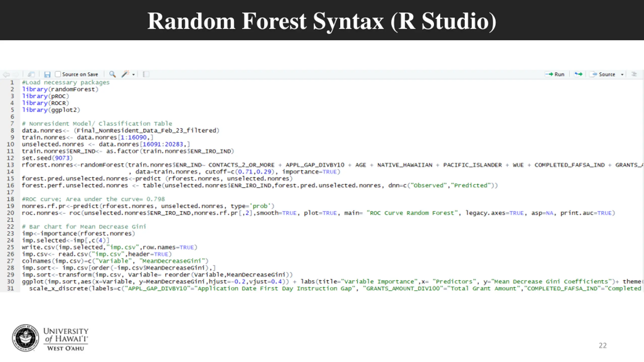Click the 'library(pROC)' line

click(x=45, y=96)
